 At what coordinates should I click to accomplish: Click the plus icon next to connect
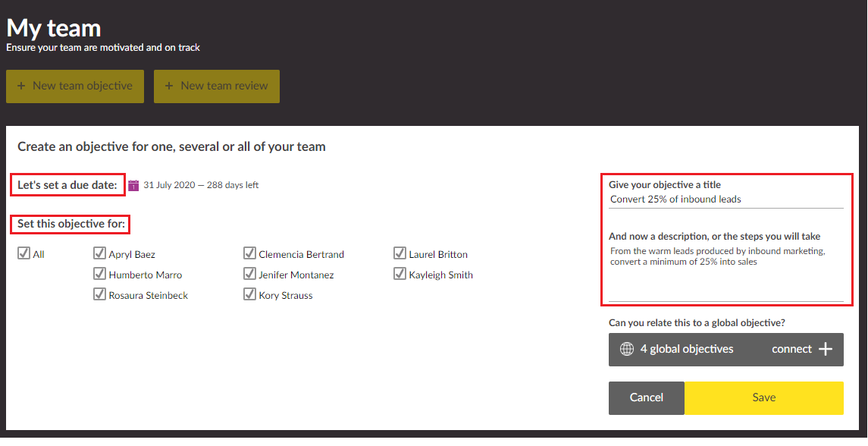coord(826,350)
